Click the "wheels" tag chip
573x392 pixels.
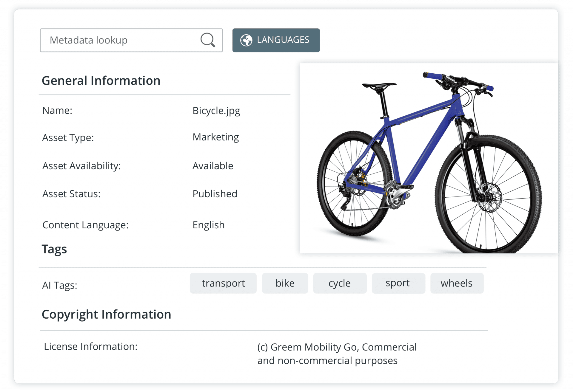tap(457, 283)
